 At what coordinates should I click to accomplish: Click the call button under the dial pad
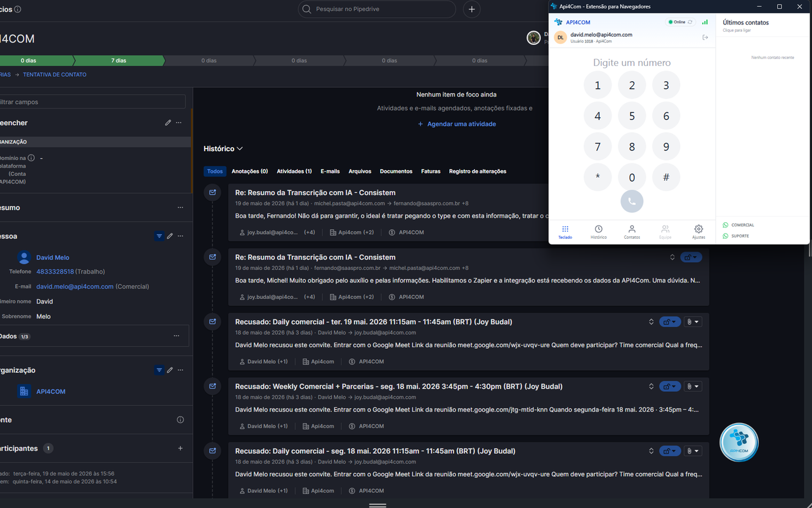pos(632,201)
